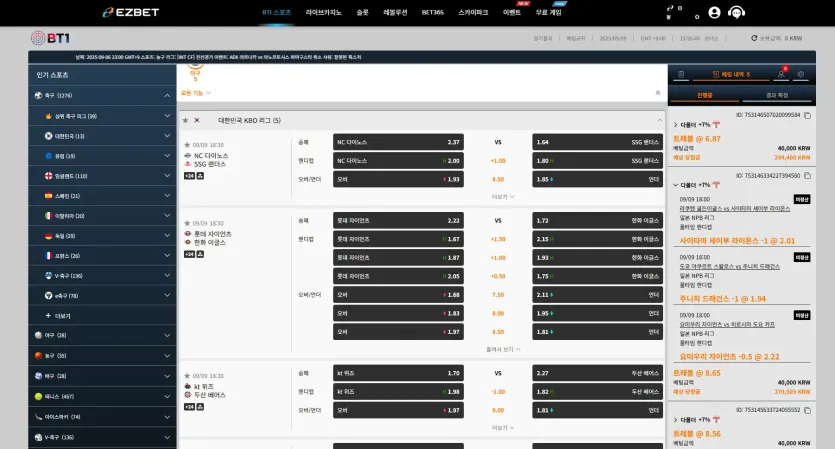835x449 pixels.
Task: Bet 두산 베어스 win at 2.27
Action: (597, 373)
